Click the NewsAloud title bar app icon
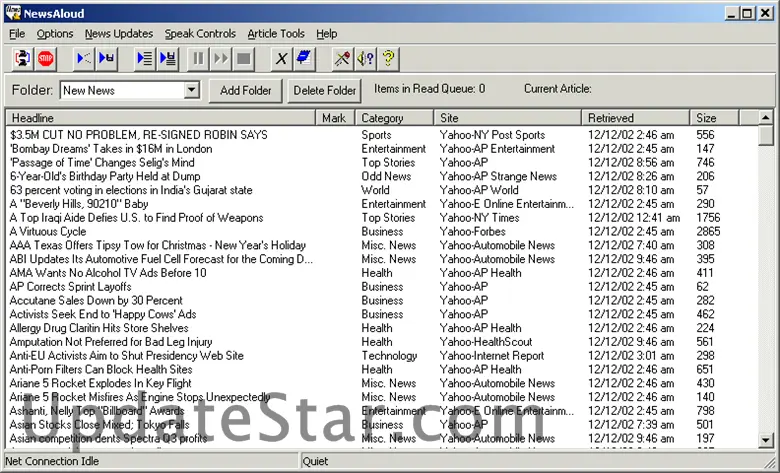The width and height of the screenshot is (780, 473). click(13, 13)
